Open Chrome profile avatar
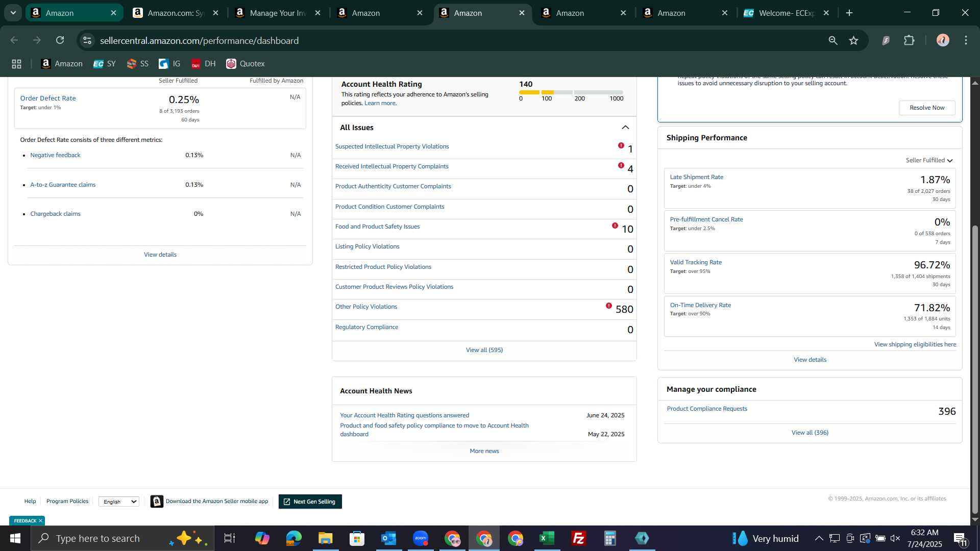Image resolution: width=980 pixels, height=551 pixels. click(x=943, y=40)
